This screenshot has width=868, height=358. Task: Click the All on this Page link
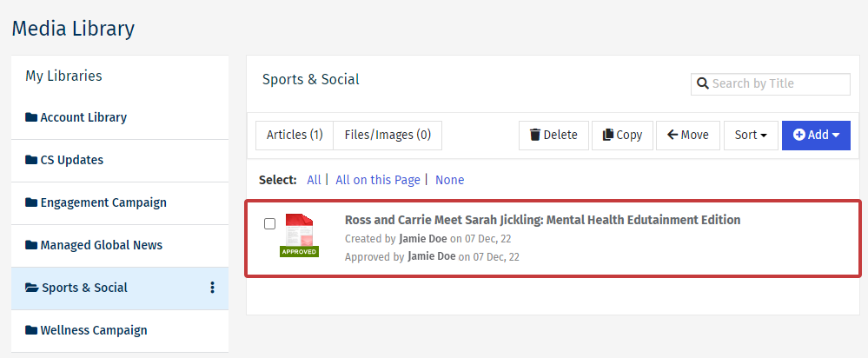pos(378,180)
